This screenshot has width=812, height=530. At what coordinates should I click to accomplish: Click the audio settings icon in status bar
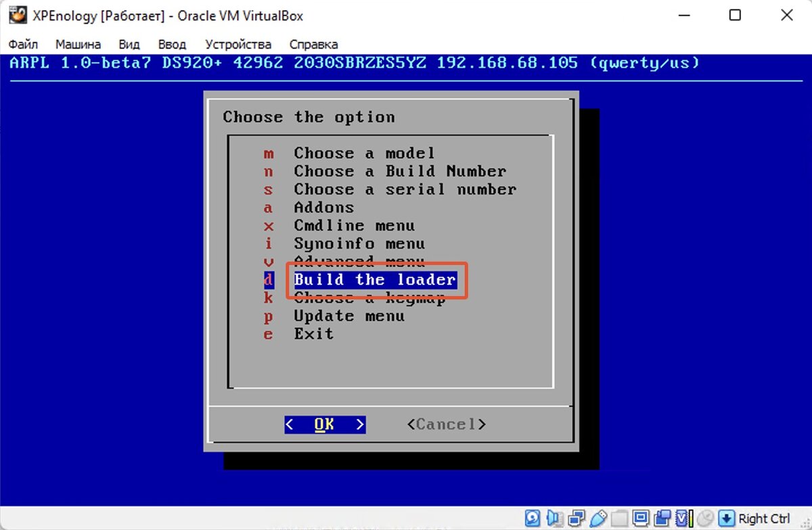pos(554,518)
